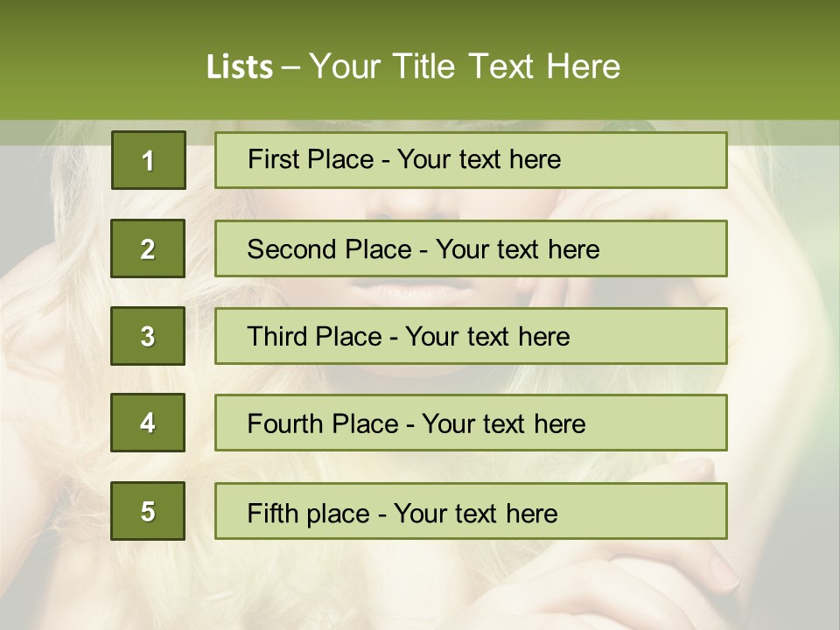The width and height of the screenshot is (840, 630).
Task: Click the number 3 green box
Action: [148, 336]
